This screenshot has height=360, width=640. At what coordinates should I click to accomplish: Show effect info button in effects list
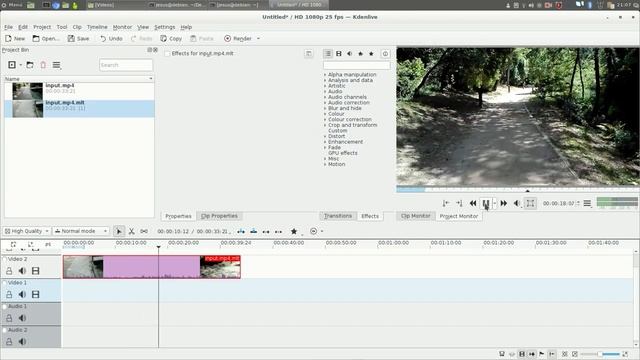point(385,54)
